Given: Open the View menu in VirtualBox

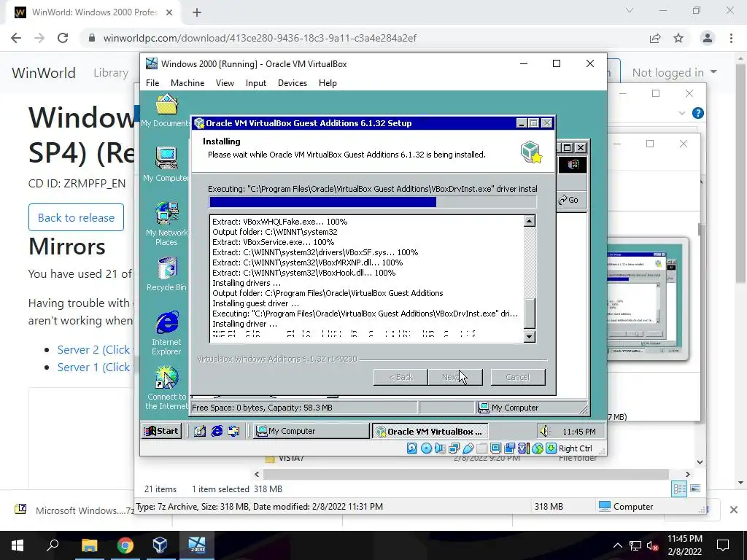Looking at the screenshot, I should pos(225,83).
